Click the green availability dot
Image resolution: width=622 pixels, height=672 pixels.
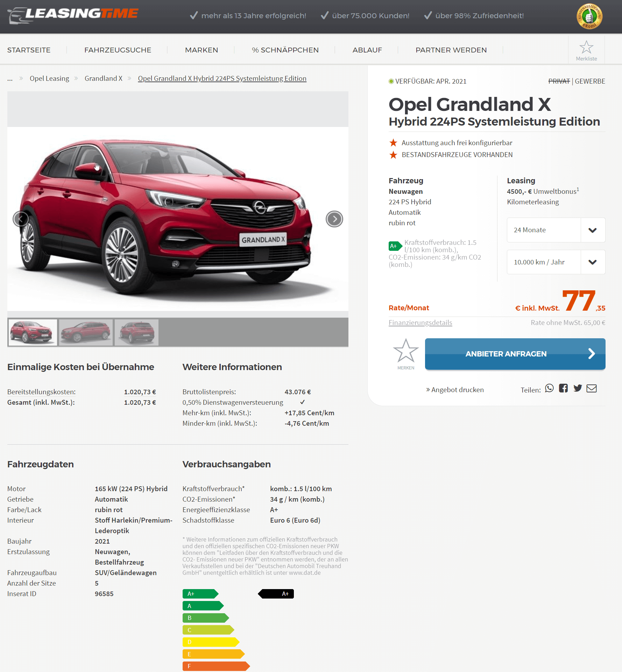point(391,81)
